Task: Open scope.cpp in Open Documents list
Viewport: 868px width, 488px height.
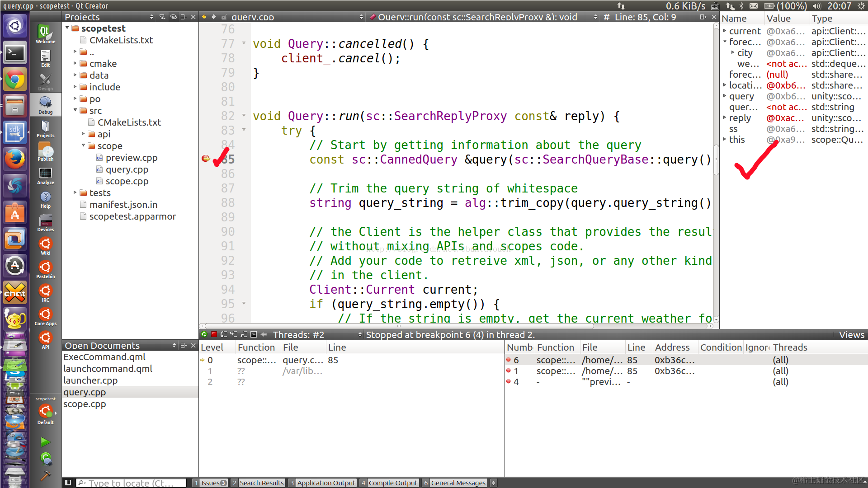Action: coord(85,404)
